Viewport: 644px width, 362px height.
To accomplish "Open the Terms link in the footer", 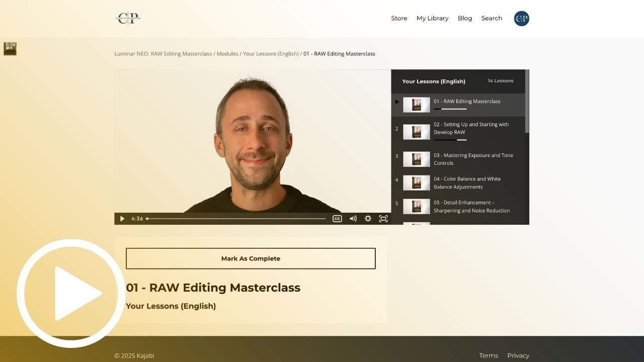I will pos(489,355).
